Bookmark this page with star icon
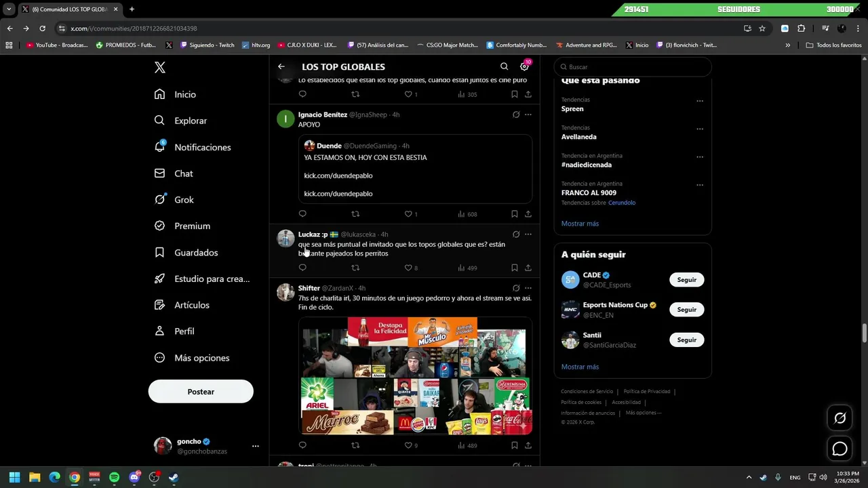Image resolution: width=868 pixels, height=488 pixels. tap(762, 28)
